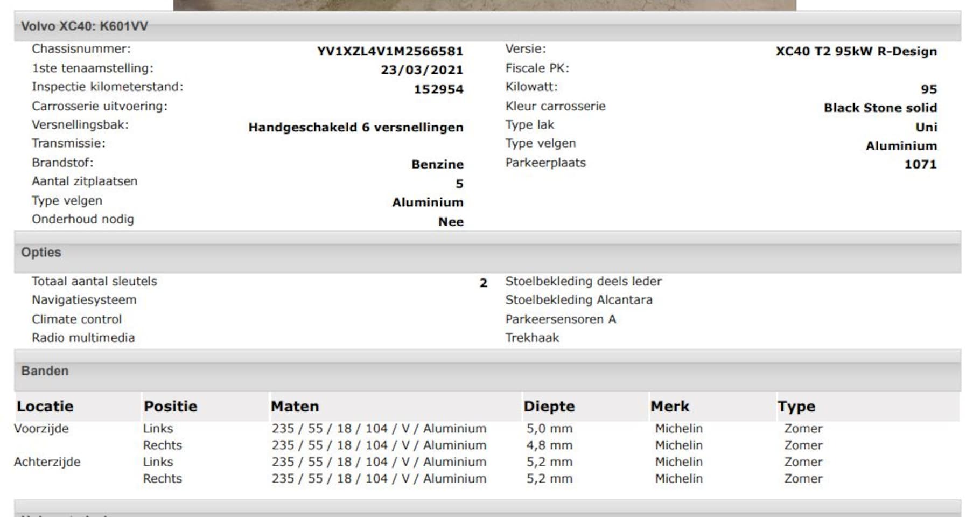Screen dimensions: 980x517
Task: Click the 'Volvo XC40: K601VV' section header
Action: tap(487, 26)
